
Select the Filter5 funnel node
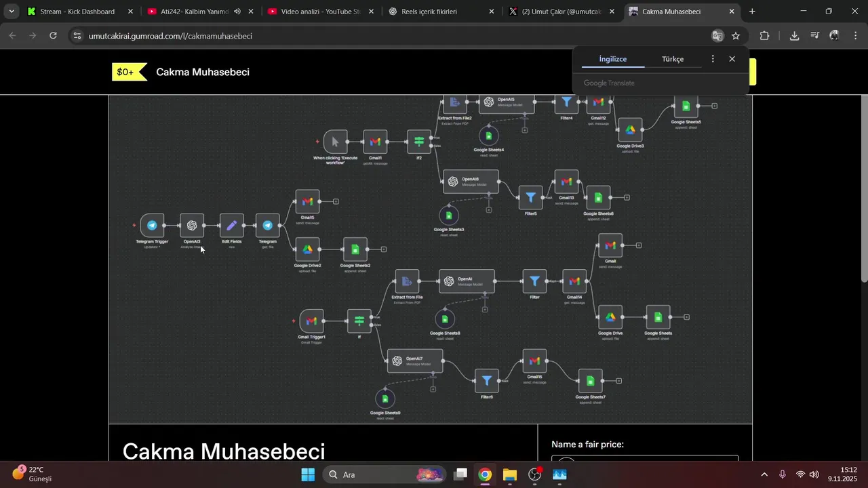(x=531, y=198)
